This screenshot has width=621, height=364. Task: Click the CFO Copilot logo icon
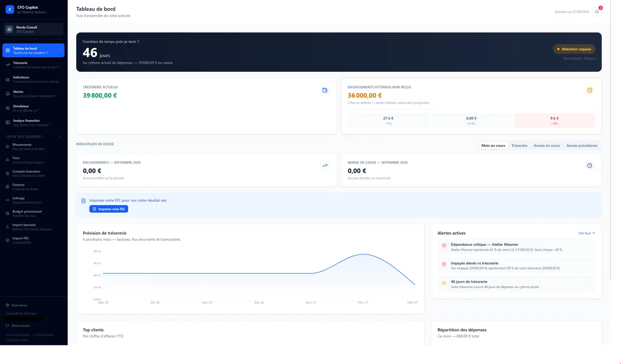(x=10, y=9)
